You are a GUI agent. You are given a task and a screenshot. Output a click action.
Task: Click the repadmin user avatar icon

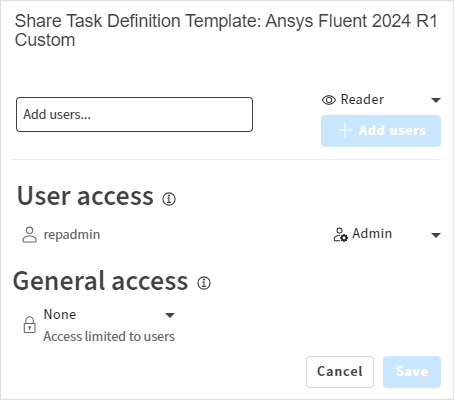30,235
